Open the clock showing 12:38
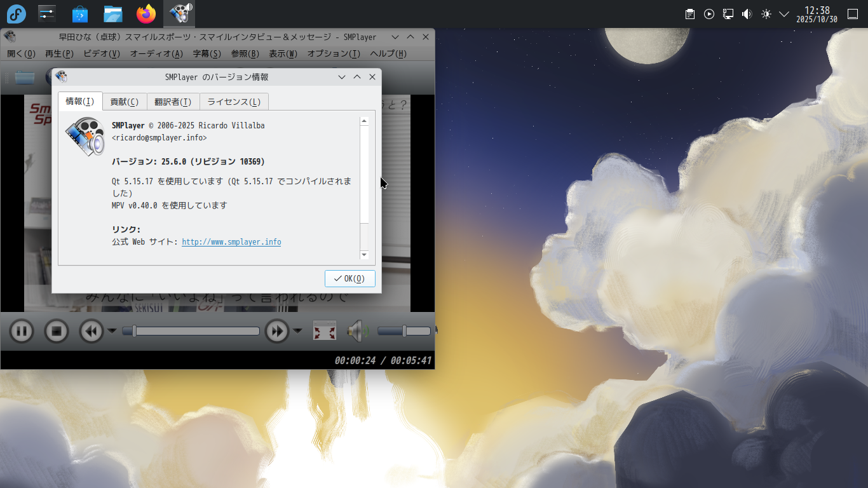 coord(817,14)
